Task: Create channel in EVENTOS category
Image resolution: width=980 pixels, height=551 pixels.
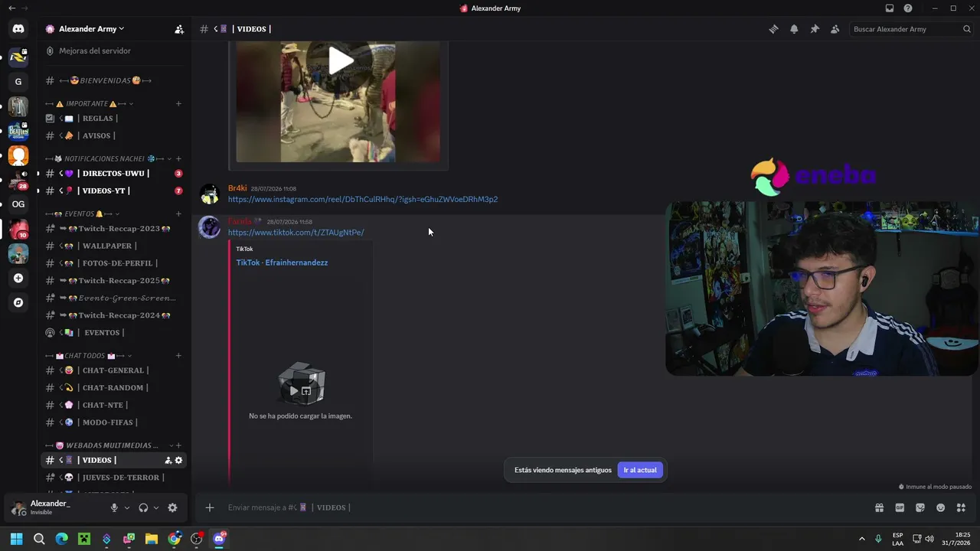Action: 178,214
